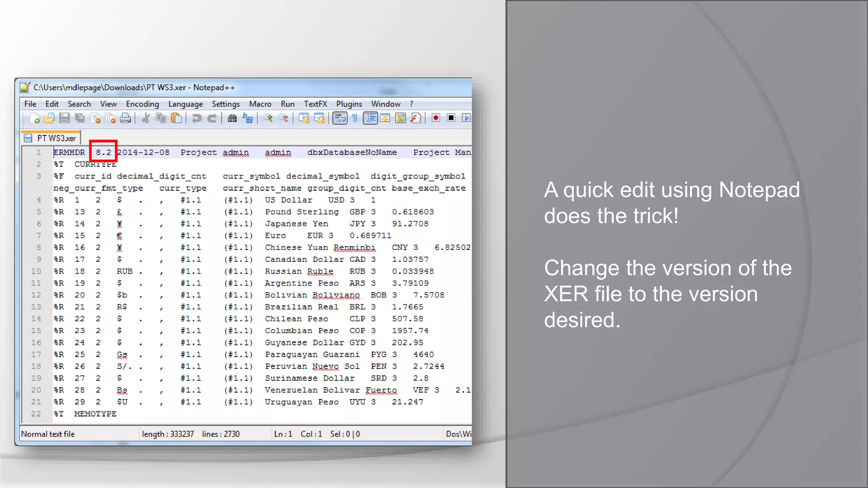Open the Language menu
This screenshot has height=488, width=868.
tap(186, 104)
